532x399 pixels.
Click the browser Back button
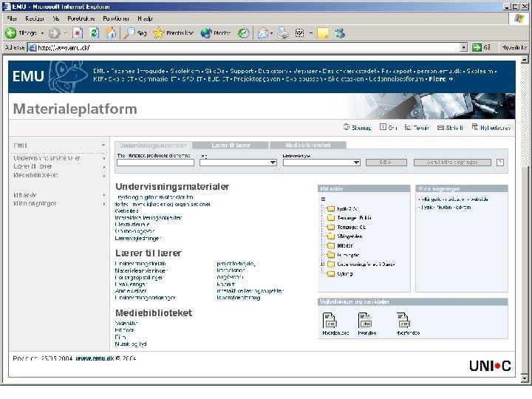click(11, 33)
